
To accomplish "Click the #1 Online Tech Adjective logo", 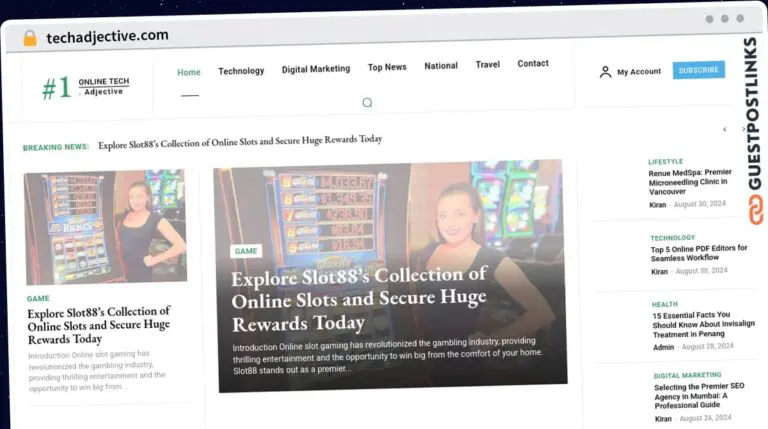I will coord(86,87).
